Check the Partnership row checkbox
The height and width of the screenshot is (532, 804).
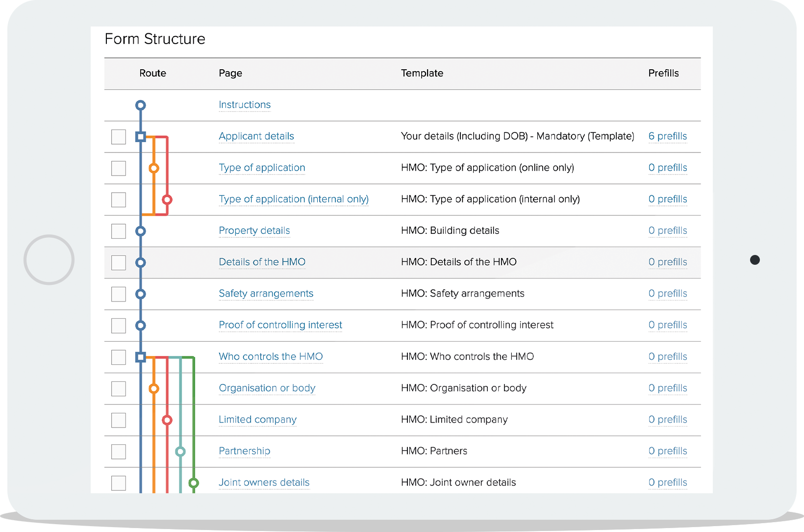coord(119,452)
